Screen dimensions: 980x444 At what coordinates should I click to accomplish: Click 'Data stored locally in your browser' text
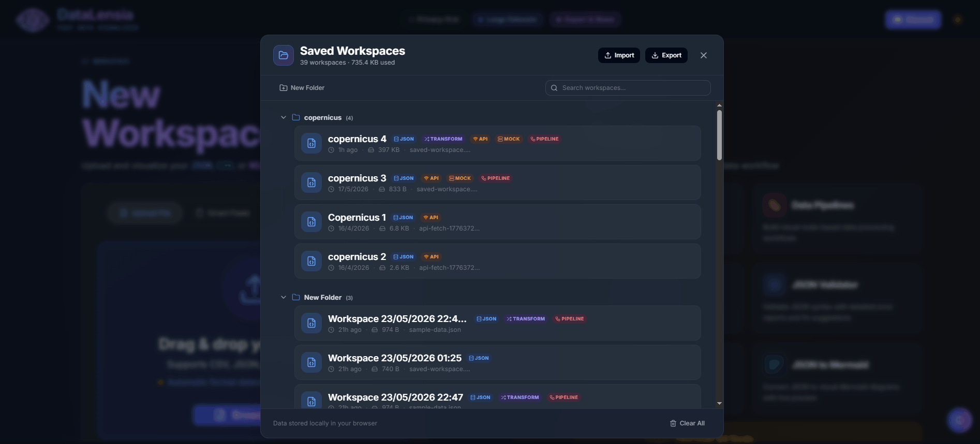pyautogui.click(x=325, y=423)
